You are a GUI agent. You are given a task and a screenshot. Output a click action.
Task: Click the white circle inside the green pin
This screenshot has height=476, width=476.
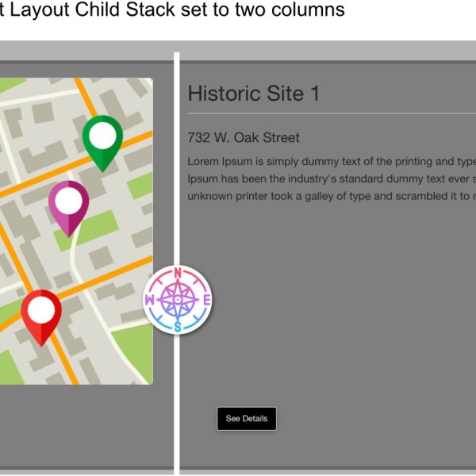pyautogui.click(x=102, y=134)
